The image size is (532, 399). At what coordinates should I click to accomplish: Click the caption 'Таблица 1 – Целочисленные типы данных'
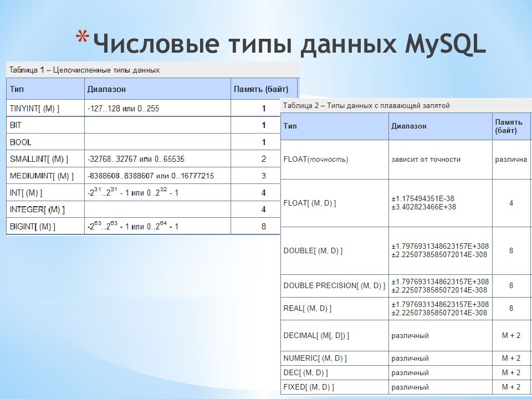tap(84, 70)
